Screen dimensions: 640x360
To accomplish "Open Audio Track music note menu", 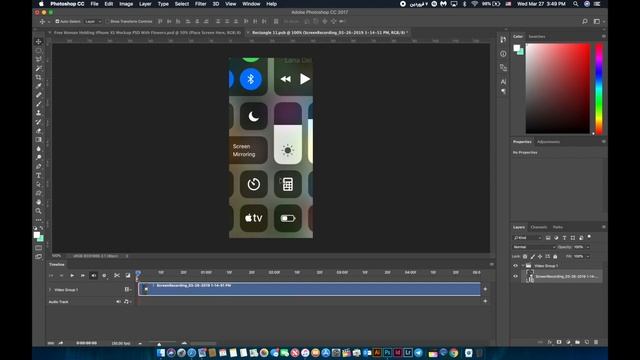I will coord(127,302).
